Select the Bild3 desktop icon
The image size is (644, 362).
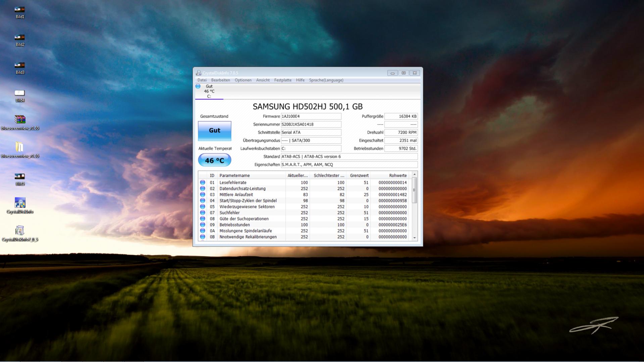click(x=20, y=68)
